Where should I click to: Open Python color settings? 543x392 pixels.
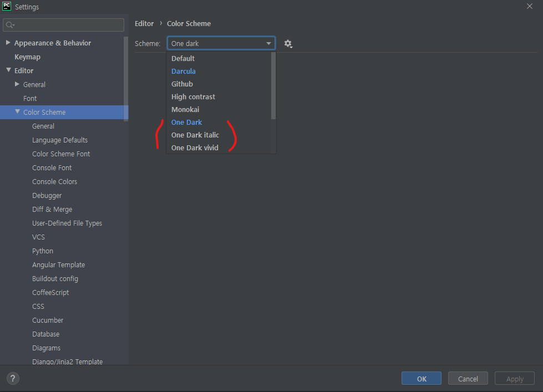pos(43,251)
